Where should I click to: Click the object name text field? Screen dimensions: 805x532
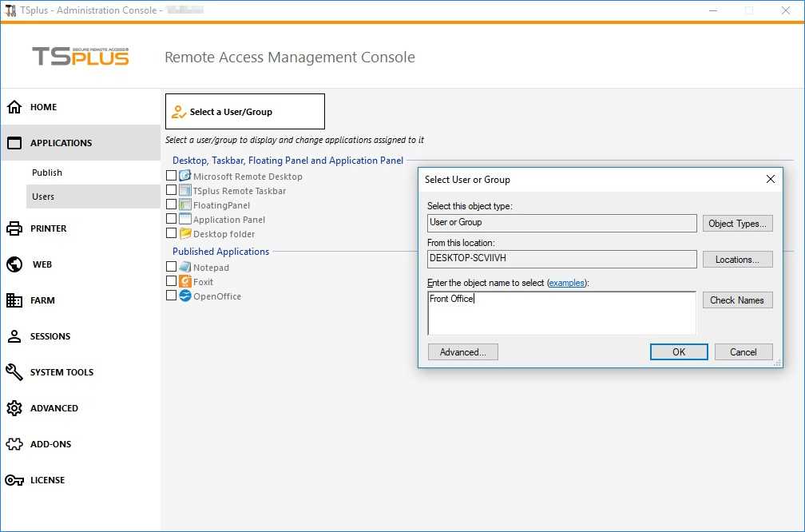tap(561, 313)
